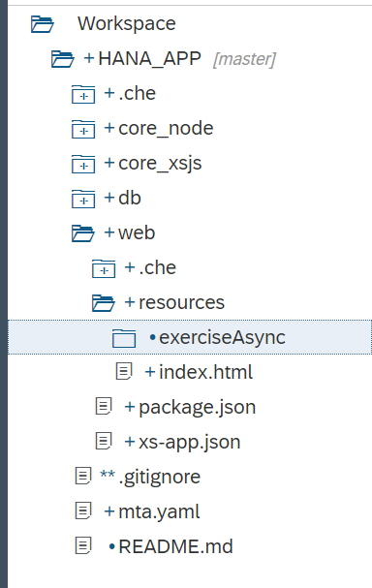372x588 pixels.
Task: Select the .che folder name inside web
Action: (x=158, y=268)
